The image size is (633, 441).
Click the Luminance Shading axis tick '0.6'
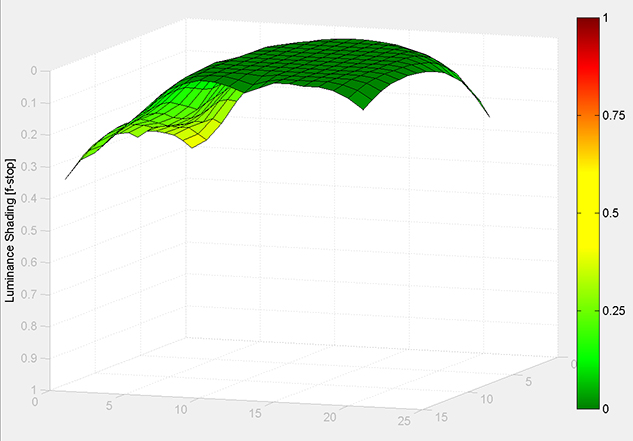[x=28, y=262]
